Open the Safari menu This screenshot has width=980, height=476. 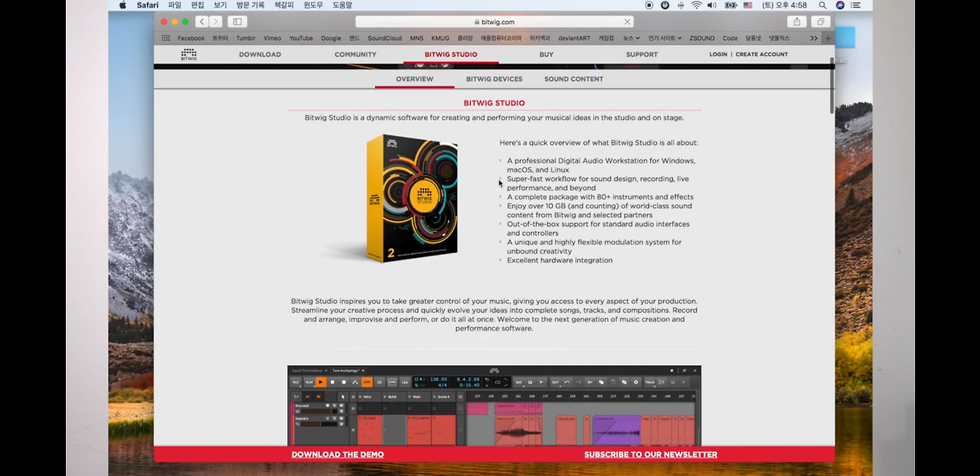point(147,5)
